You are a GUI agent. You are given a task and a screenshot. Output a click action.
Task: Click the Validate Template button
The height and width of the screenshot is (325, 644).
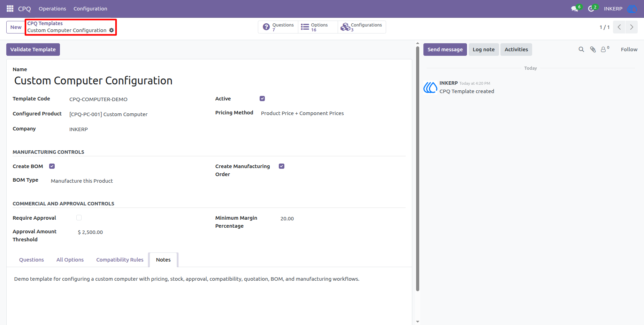click(x=33, y=50)
